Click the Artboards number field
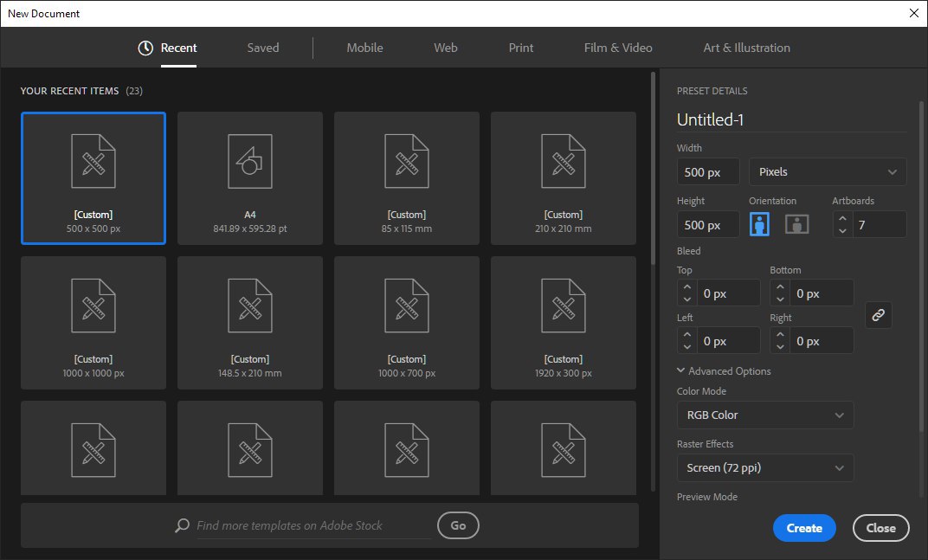Screen dimensions: 928x560 point(880,225)
